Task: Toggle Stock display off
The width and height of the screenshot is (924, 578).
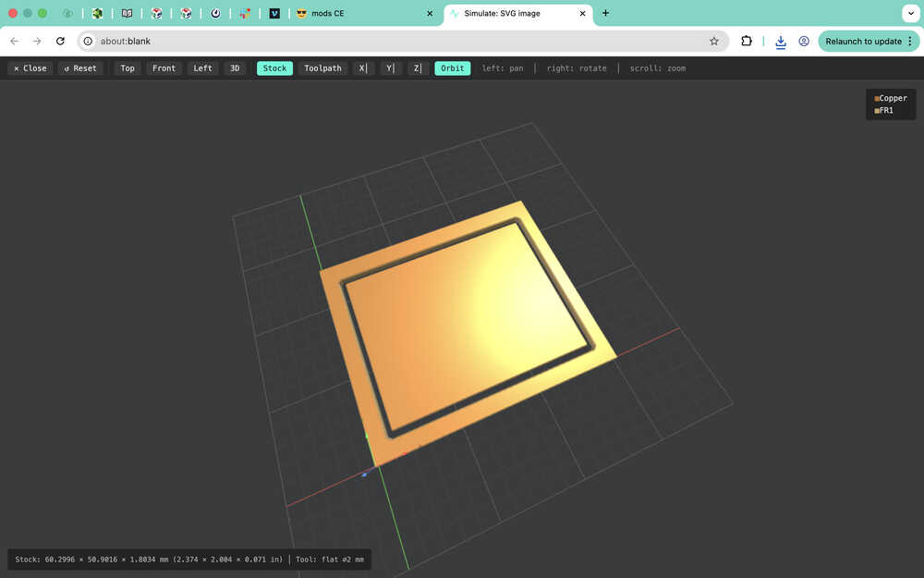Action: (x=274, y=68)
